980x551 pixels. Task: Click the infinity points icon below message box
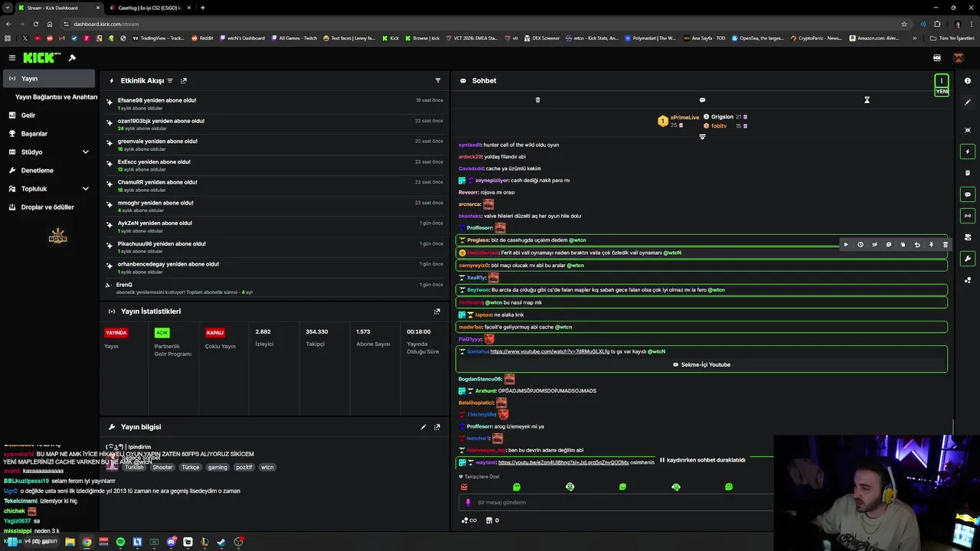469,520
